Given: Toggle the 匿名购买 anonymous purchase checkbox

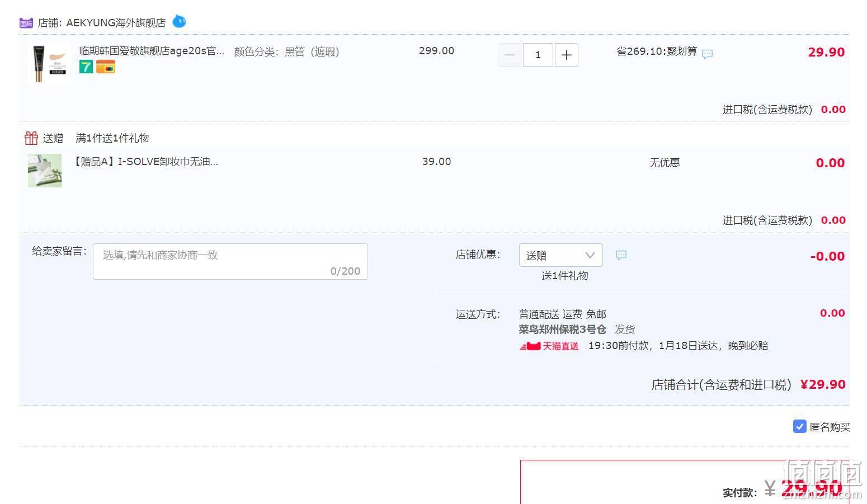Looking at the screenshot, I should click(799, 427).
